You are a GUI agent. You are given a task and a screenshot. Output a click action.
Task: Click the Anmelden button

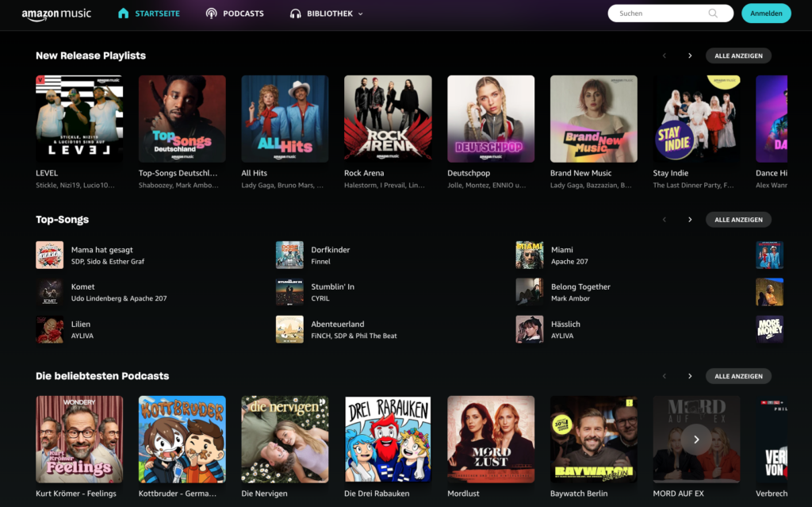(x=766, y=13)
